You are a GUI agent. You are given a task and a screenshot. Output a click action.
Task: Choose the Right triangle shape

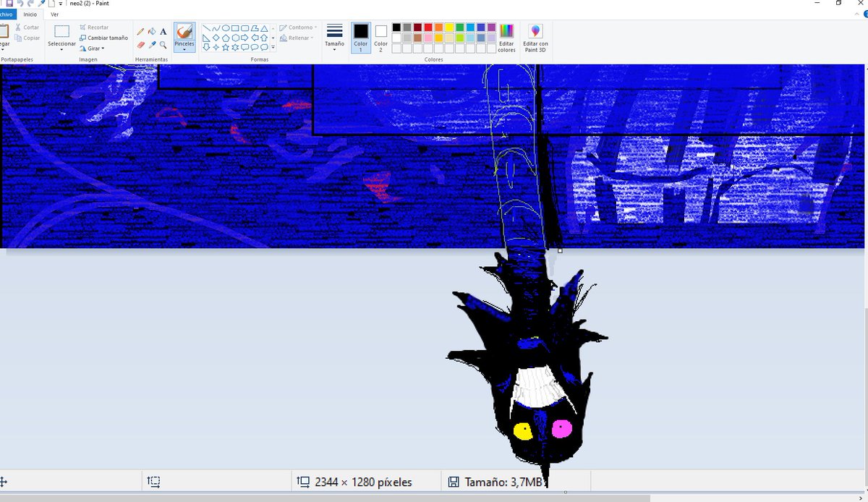tap(207, 38)
